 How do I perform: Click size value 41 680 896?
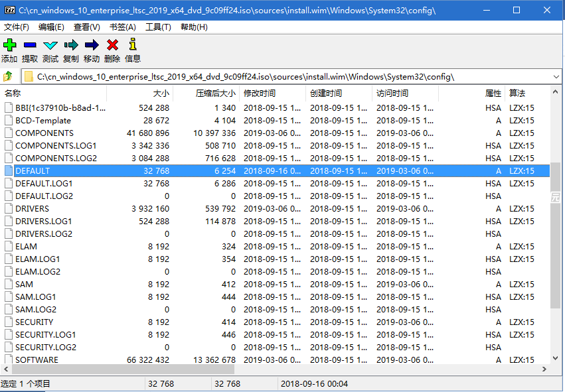[x=148, y=133]
